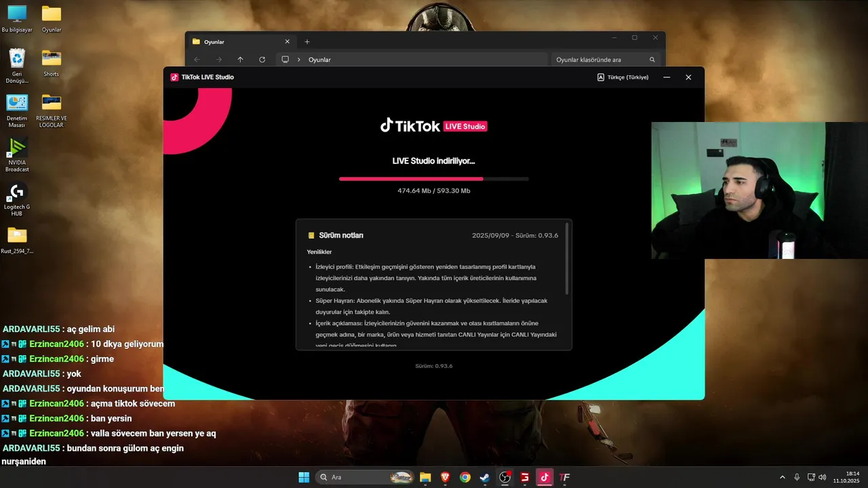Close the Oyunlar tab in File Explorer
The image size is (868, 488).
click(287, 42)
